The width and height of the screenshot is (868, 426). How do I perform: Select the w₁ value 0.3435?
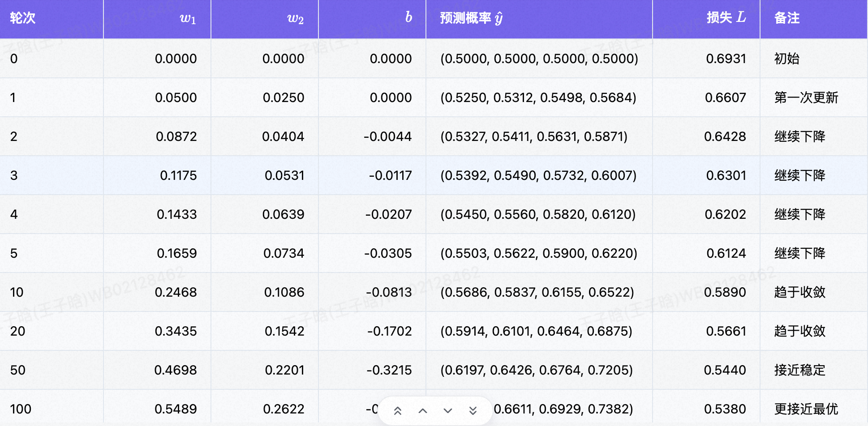coord(176,331)
